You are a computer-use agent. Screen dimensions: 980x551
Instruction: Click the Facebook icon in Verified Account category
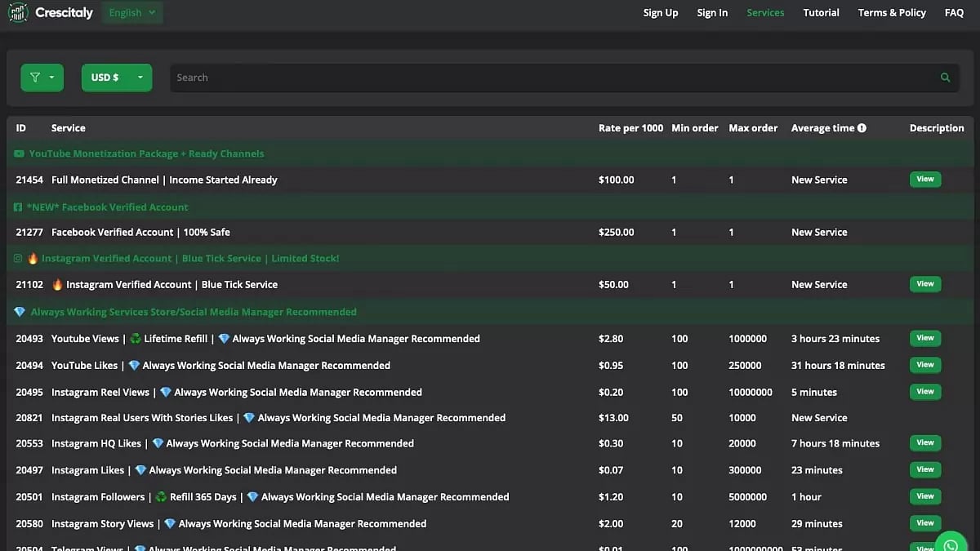coord(18,207)
